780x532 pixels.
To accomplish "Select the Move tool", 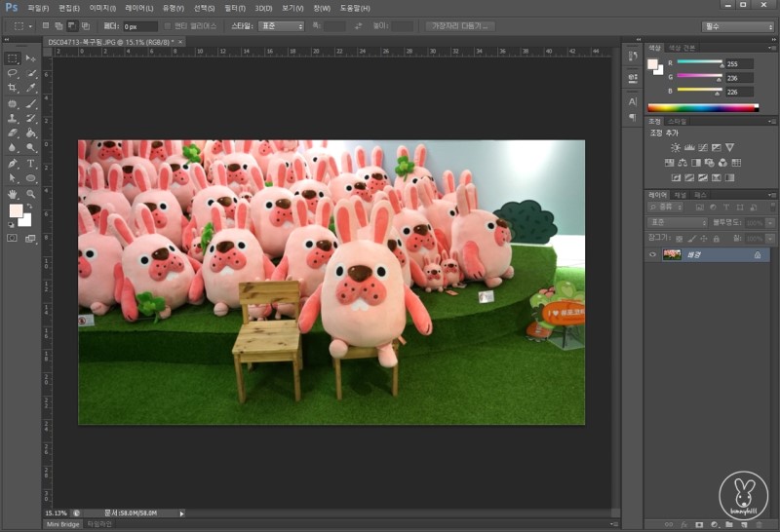I will pos(31,58).
